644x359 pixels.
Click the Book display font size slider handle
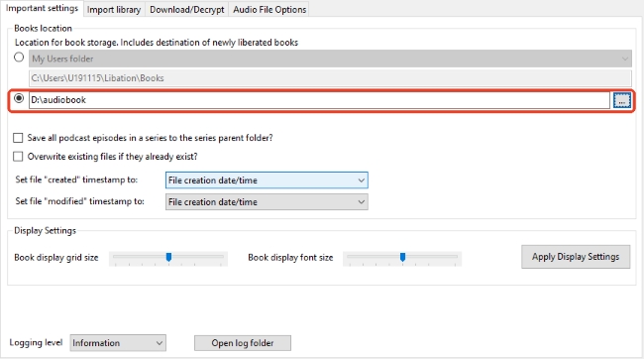click(x=402, y=257)
